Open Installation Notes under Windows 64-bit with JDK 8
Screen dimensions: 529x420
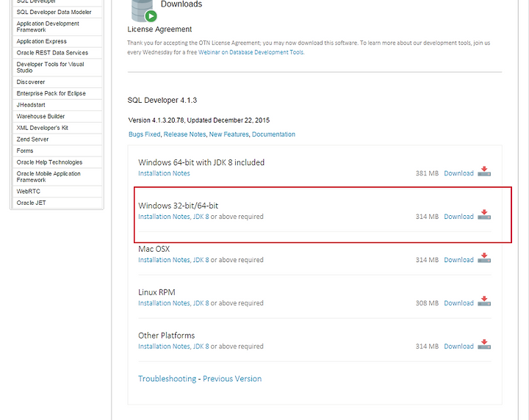point(164,173)
